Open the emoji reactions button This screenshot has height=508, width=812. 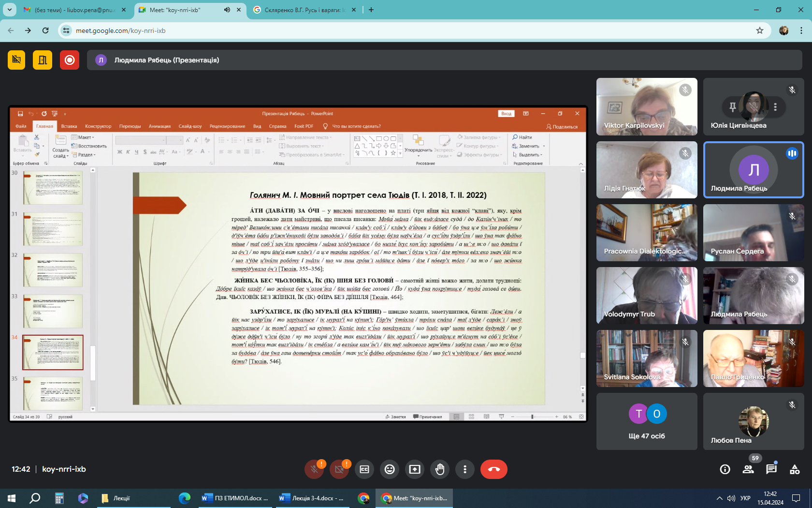[390, 469]
